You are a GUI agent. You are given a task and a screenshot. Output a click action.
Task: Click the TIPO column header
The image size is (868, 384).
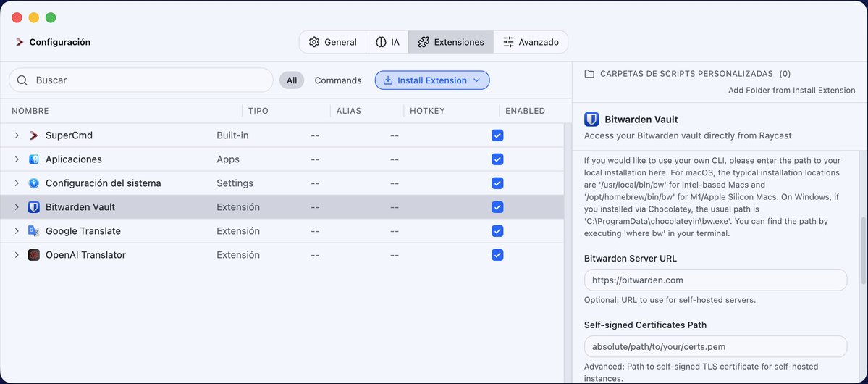(x=258, y=111)
